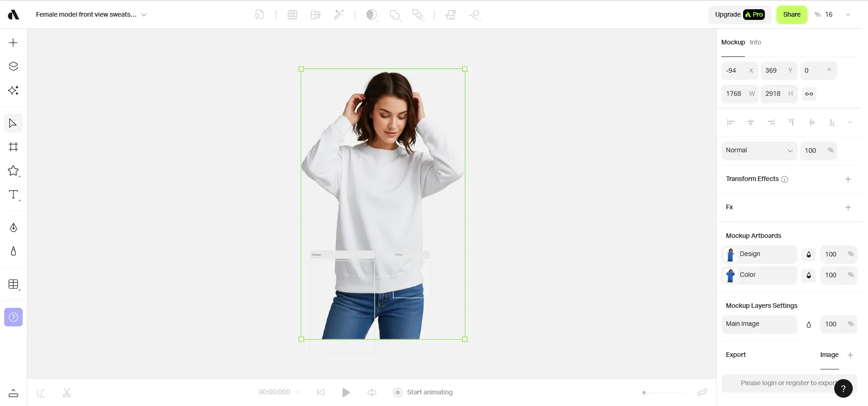Click the Y position field

tap(779, 71)
